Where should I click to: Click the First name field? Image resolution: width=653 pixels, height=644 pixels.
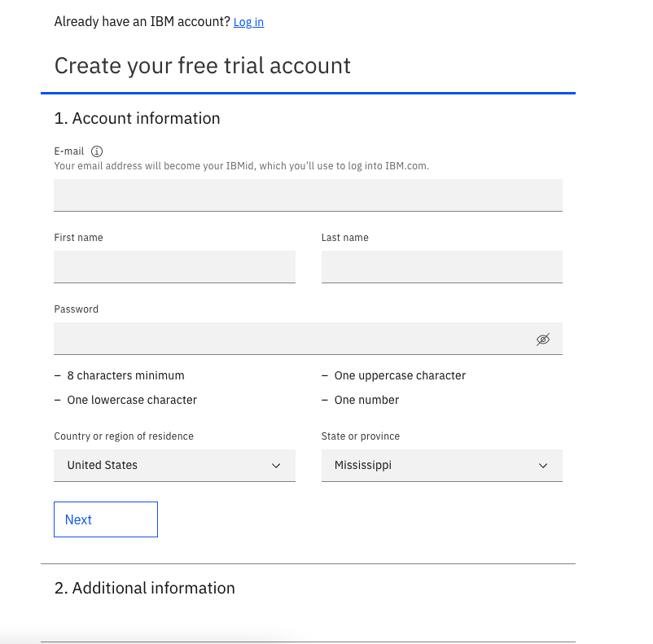pos(174,266)
